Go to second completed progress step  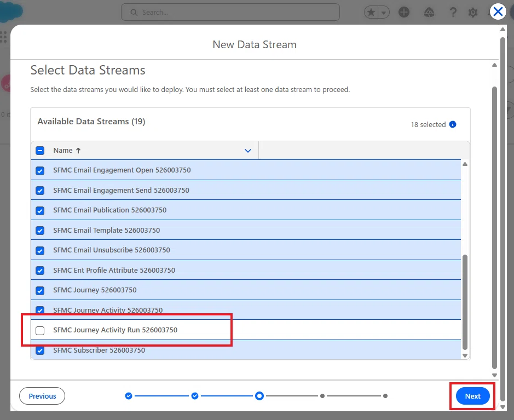(x=195, y=396)
